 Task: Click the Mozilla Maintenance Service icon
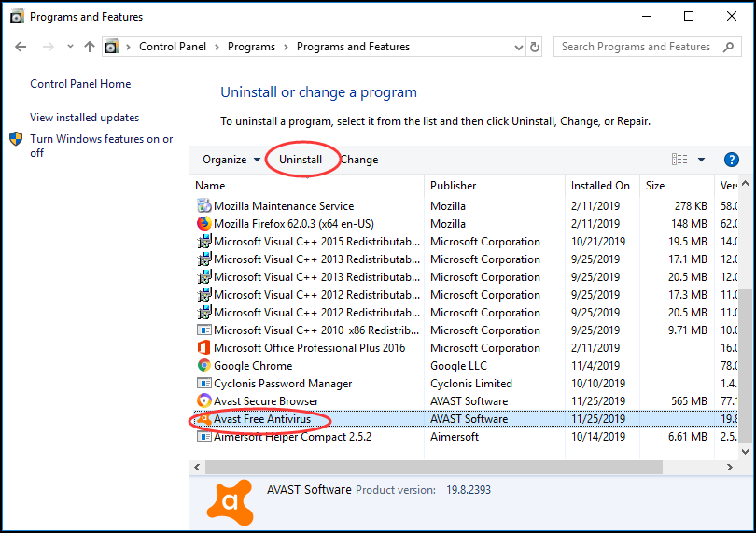204,206
